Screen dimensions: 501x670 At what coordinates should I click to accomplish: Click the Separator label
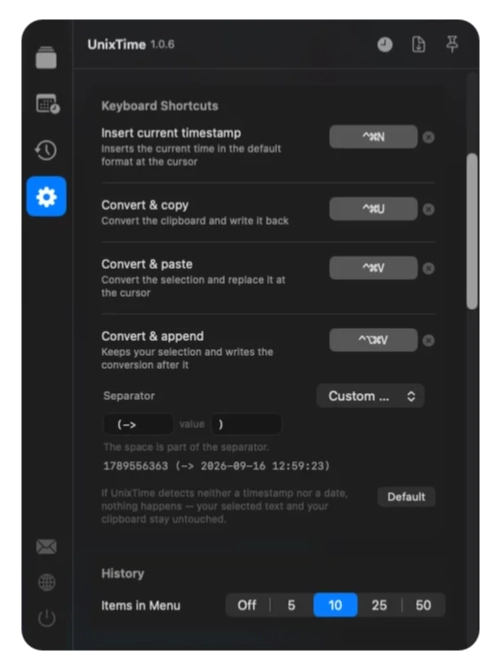129,396
